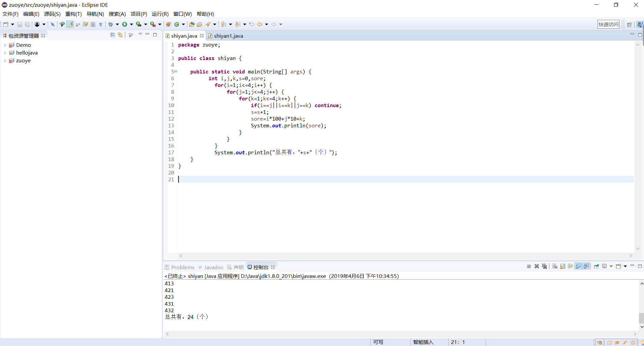Screen dimensions: 644x346
Task: Click Remove All Terminated Launches icon
Action: 544,266
